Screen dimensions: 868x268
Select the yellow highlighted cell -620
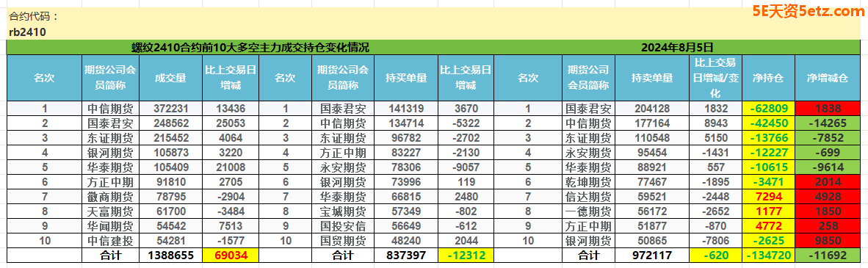[715, 256]
